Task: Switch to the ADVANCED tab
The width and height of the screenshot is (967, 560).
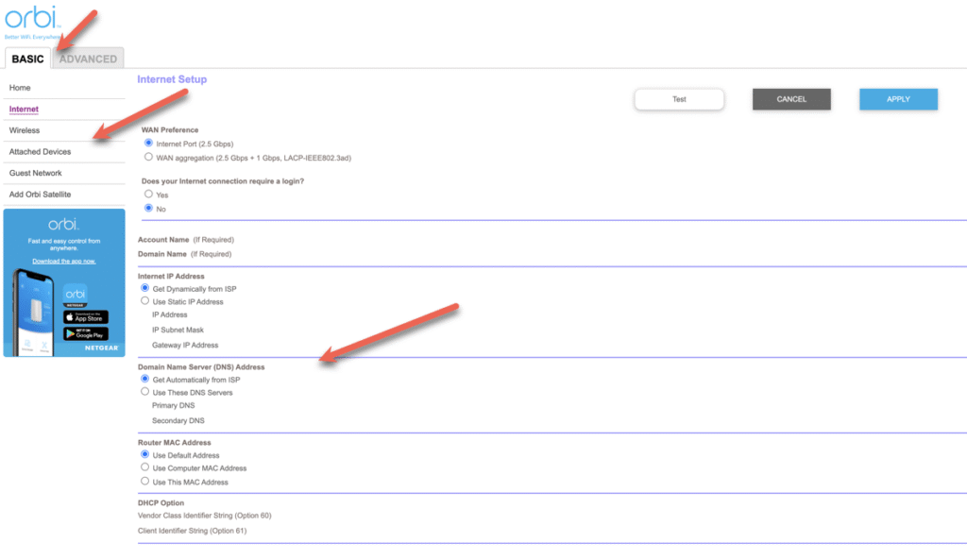Action: [89, 59]
